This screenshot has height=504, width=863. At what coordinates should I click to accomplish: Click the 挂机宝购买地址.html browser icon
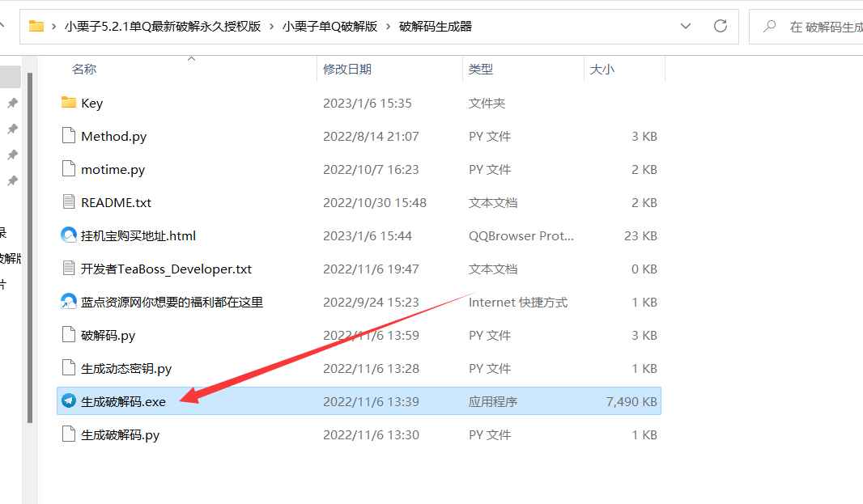[68, 235]
